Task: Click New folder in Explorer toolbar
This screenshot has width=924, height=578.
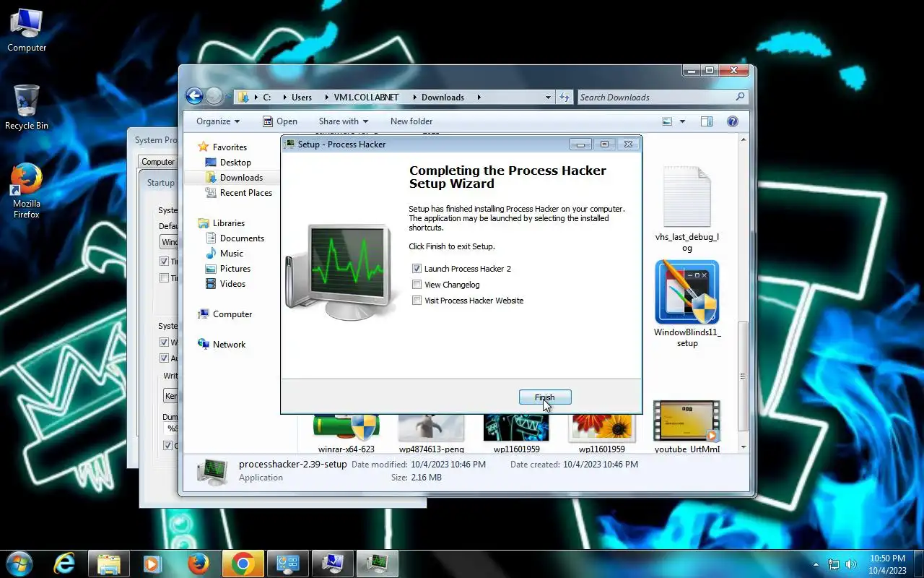Action: tap(411, 121)
